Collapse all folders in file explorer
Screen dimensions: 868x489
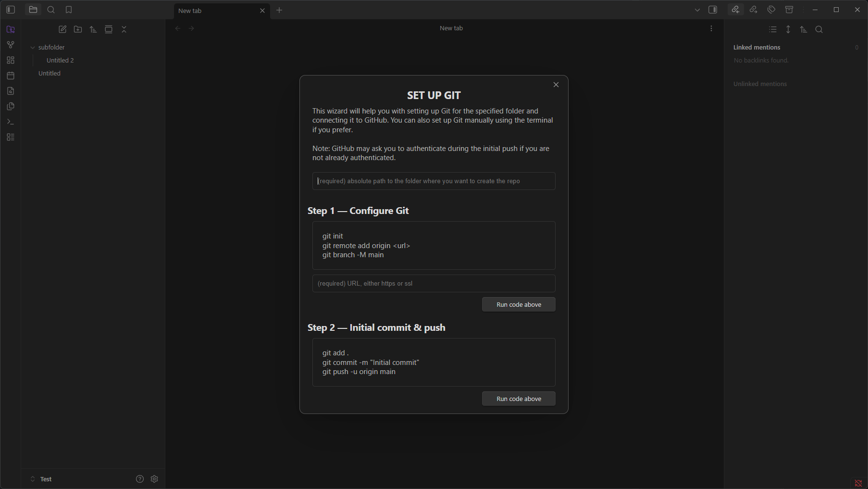click(124, 29)
